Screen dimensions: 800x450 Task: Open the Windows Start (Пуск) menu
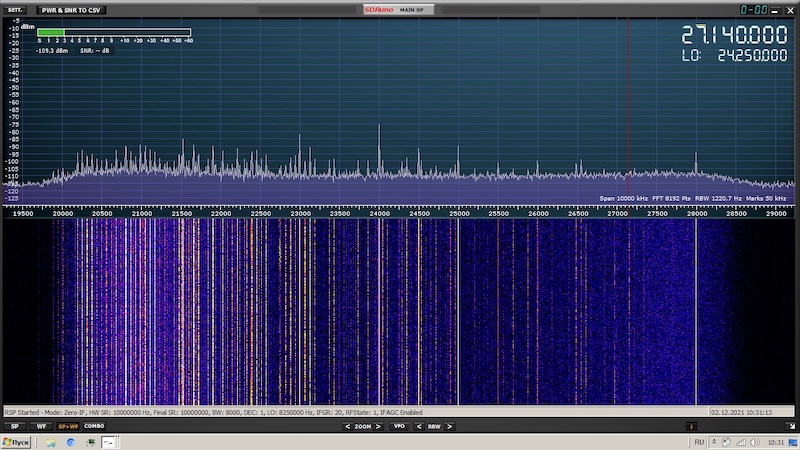(x=16, y=441)
